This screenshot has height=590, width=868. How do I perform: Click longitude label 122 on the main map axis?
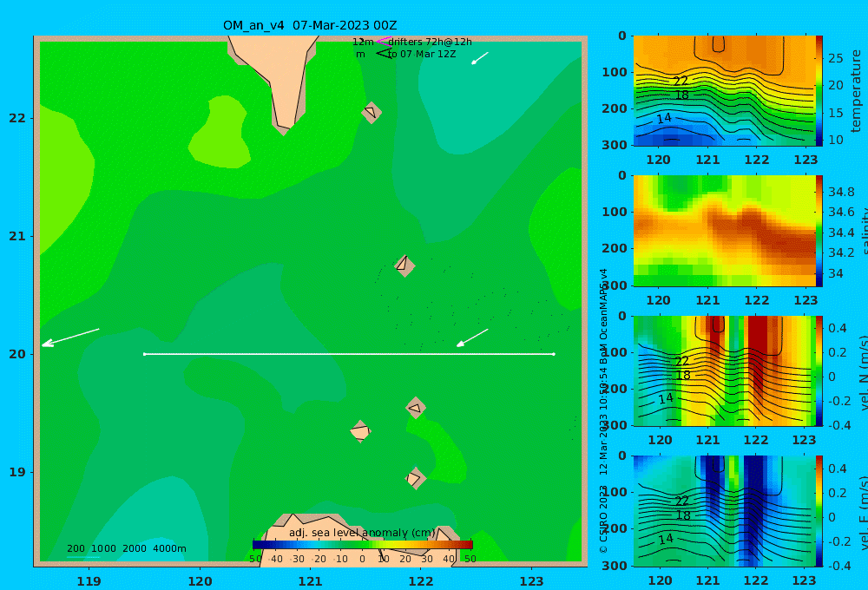tap(421, 581)
